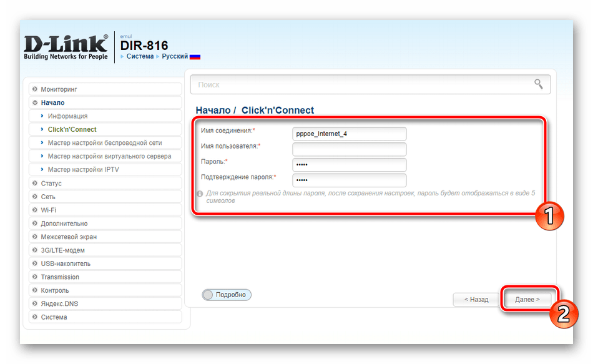Image resolution: width=593 pixels, height=364 pixels.
Task: Select Click'n'Connect in sidebar
Action: (x=105, y=129)
